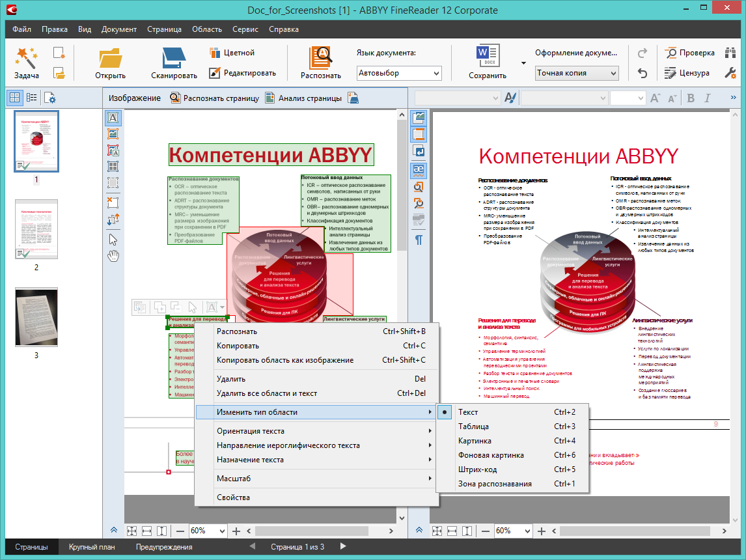Toggle non-printing characters (pilcrow) icon
The image size is (746, 560).
pos(419,240)
